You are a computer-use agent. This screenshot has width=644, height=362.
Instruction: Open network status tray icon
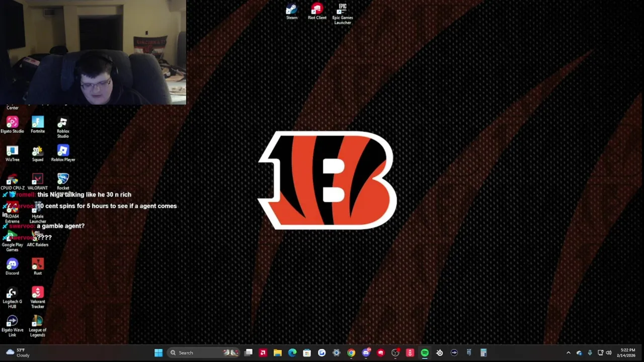(600, 353)
